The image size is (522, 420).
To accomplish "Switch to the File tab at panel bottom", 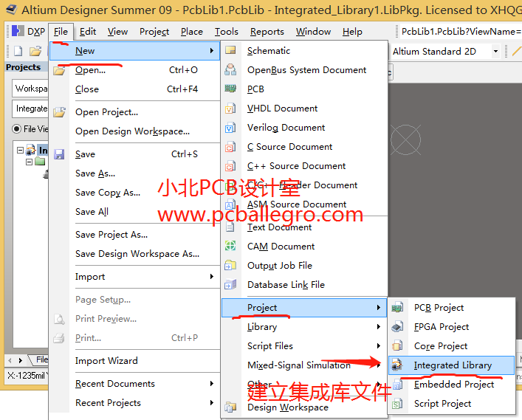I will coord(41,359).
